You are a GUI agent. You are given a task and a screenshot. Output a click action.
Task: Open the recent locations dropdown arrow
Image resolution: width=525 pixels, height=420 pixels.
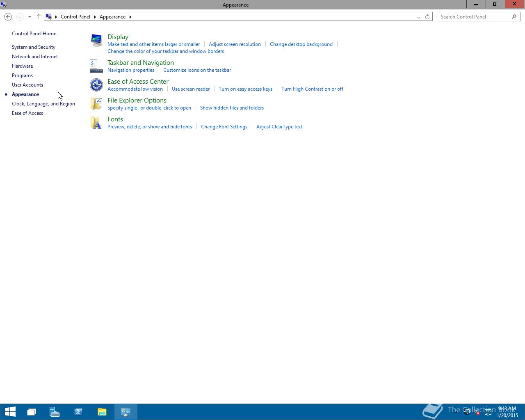pos(30,17)
